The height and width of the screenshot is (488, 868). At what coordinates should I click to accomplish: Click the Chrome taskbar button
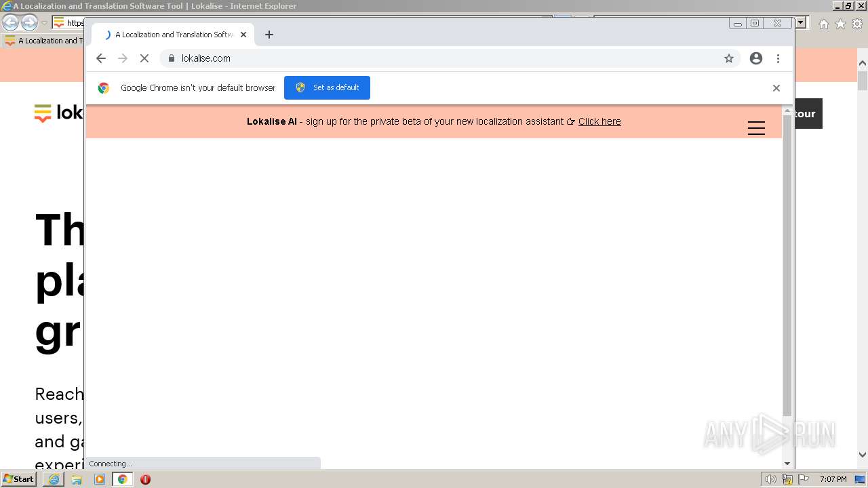pos(122,479)
